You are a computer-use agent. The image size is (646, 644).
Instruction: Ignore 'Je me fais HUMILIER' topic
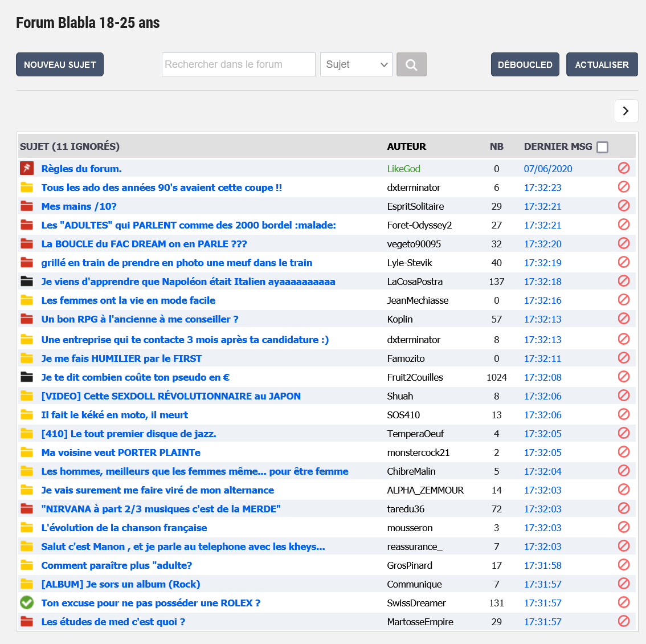coord(623,358)
